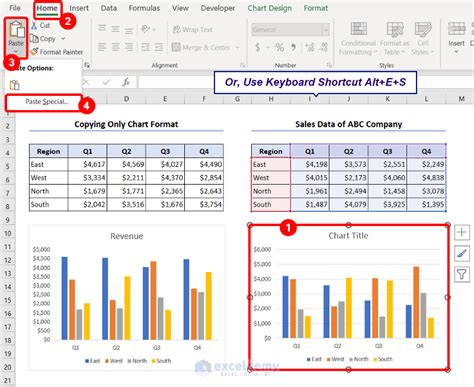The height and width of the screenshot is (387, 474).
Task: Click the Chart Filters funnel button
Action: (x=462, y=275)
